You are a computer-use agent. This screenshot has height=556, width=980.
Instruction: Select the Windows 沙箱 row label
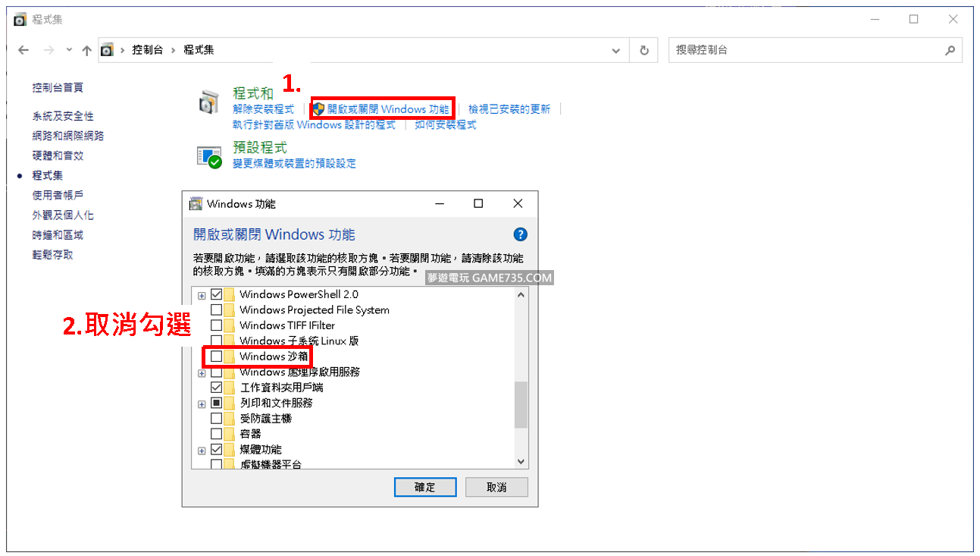(274, 357)
